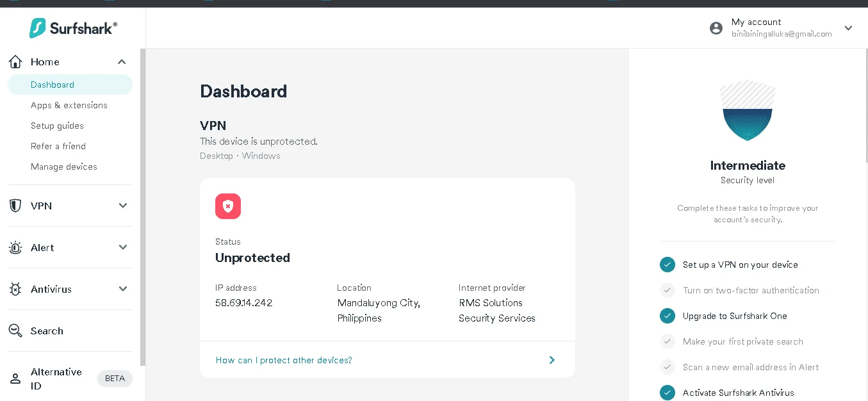Collapse the Home section chevron

[122, 61]
